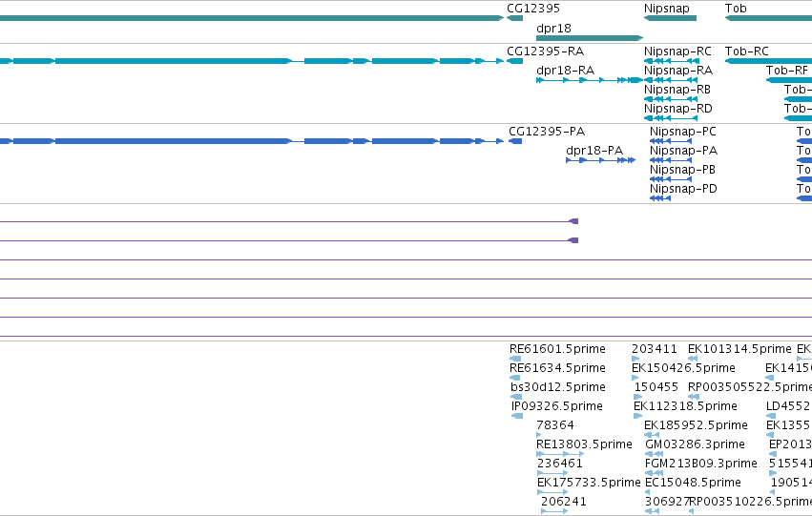The image size is (812, 516).
Task: Click the Nipsnap gene label
Action: (x=666, y=9)
